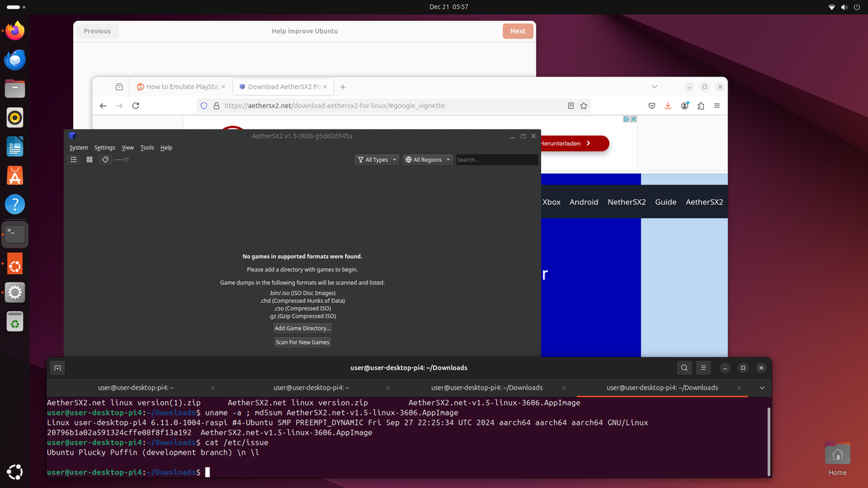Reload the Firefox page
This screenshot has height=488, width=868.
coord(136,106)
